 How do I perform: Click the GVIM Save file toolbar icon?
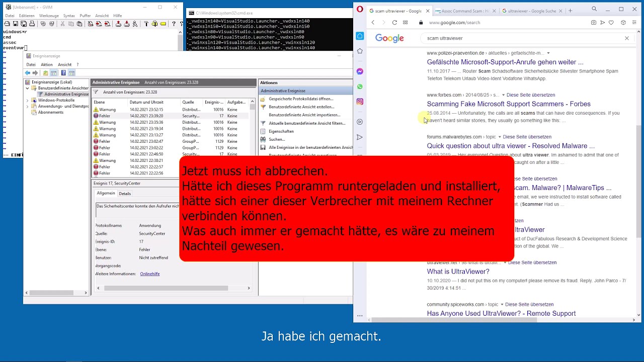point(16,24)
